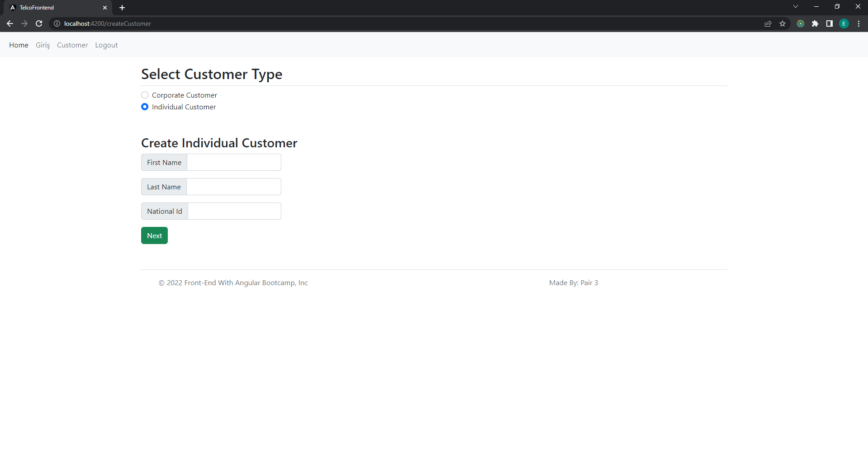Switch to the TelcoFrontend tab

pyautogui.click(x=54, y=8)
